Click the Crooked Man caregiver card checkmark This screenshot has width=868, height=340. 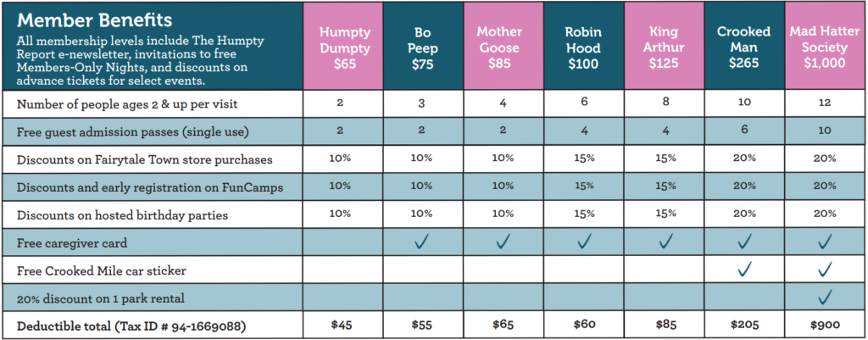click(744, 242)
